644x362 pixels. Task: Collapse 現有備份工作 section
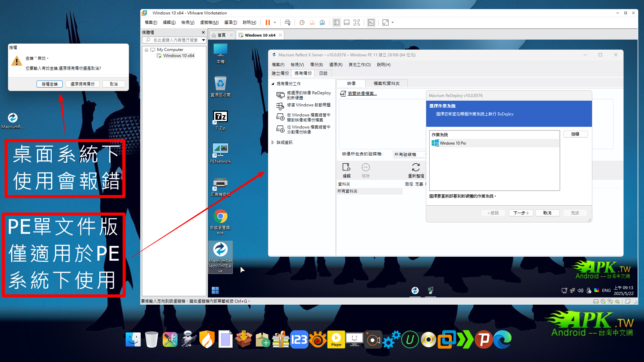(273, 84)
